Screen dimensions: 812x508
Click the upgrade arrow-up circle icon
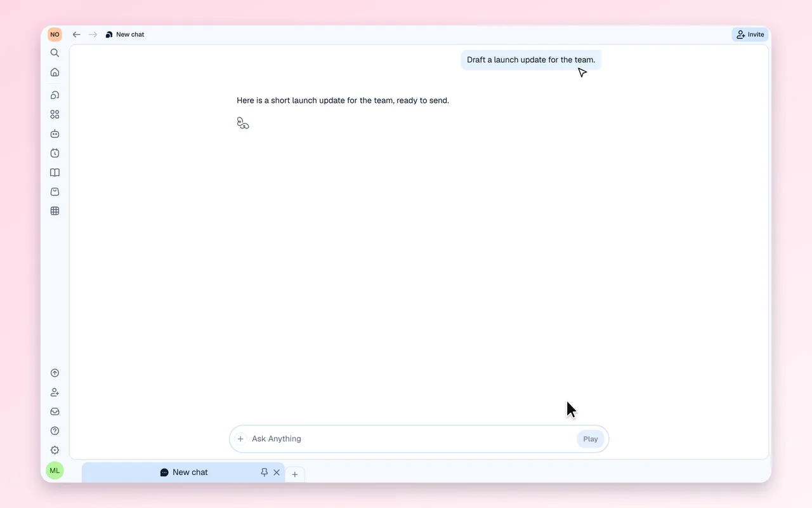click(55, 373)
